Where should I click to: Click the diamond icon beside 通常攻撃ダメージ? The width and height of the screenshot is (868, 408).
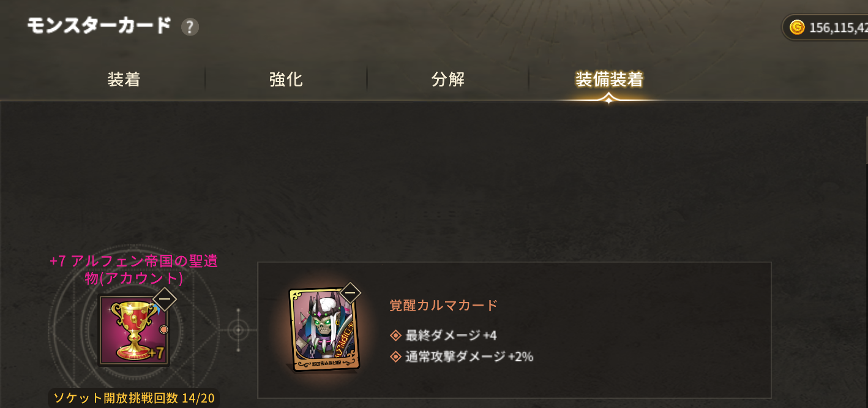[395, 357]
